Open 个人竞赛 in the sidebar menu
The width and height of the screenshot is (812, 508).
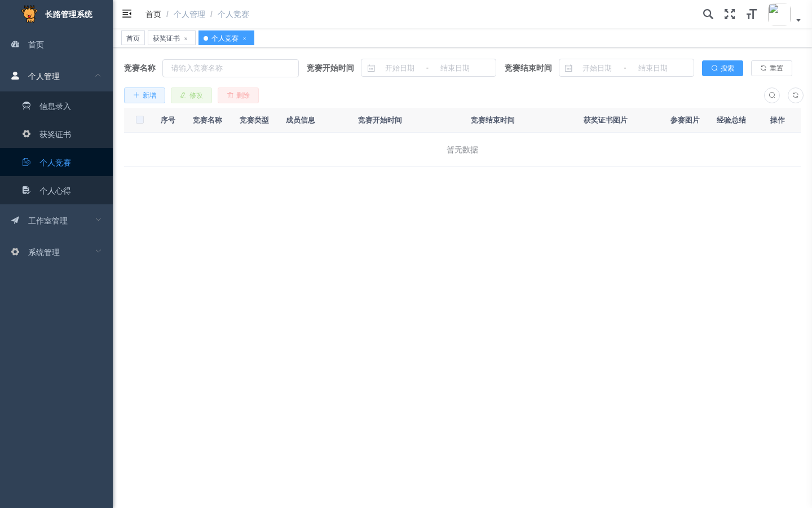pyautogui.click(x=56, y=162)
